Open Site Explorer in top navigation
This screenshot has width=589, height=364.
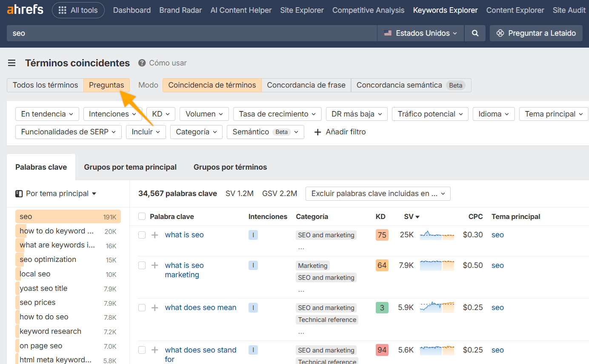[x=302, y=10]
